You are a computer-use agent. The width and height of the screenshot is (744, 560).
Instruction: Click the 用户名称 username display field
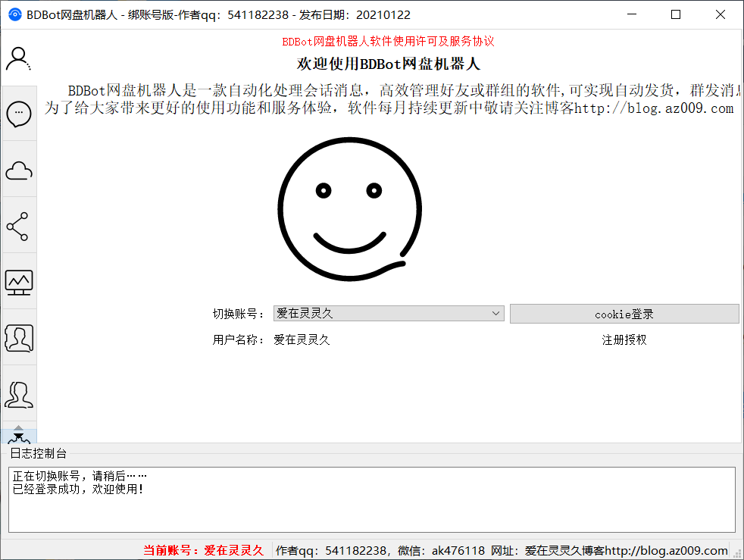coord(303,341)
